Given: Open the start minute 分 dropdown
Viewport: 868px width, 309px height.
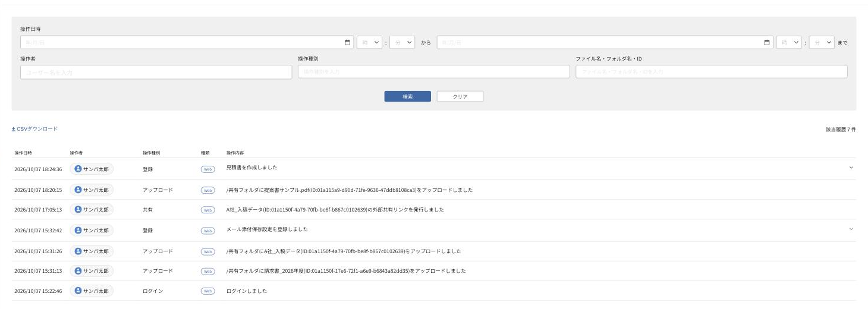Looking at the screenshot, I should click(x=402, y=43).
